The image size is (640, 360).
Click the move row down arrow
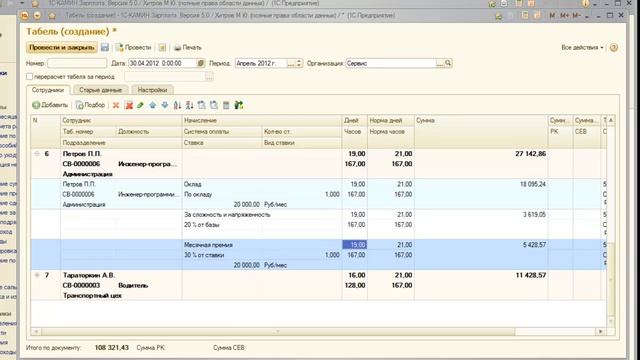(x=165, y=105)
